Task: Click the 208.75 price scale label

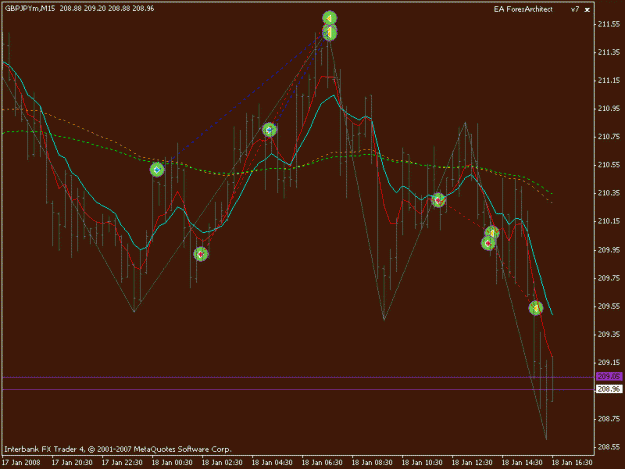Action: 609,418
